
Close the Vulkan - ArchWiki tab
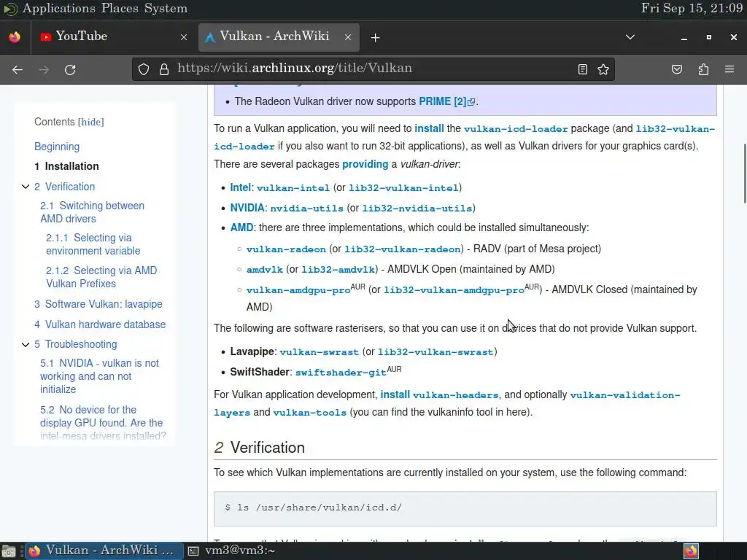[348, 37]
